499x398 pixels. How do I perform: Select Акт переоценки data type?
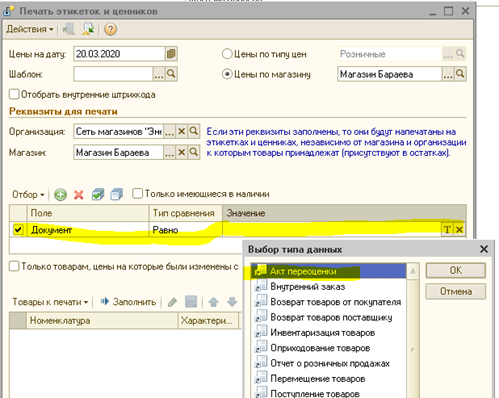point(329,271)
